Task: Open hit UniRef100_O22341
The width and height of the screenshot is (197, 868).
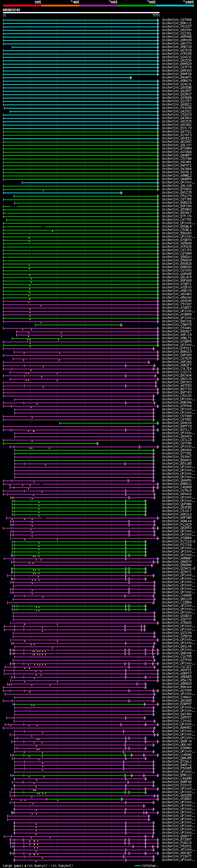Action: point(177,33)
